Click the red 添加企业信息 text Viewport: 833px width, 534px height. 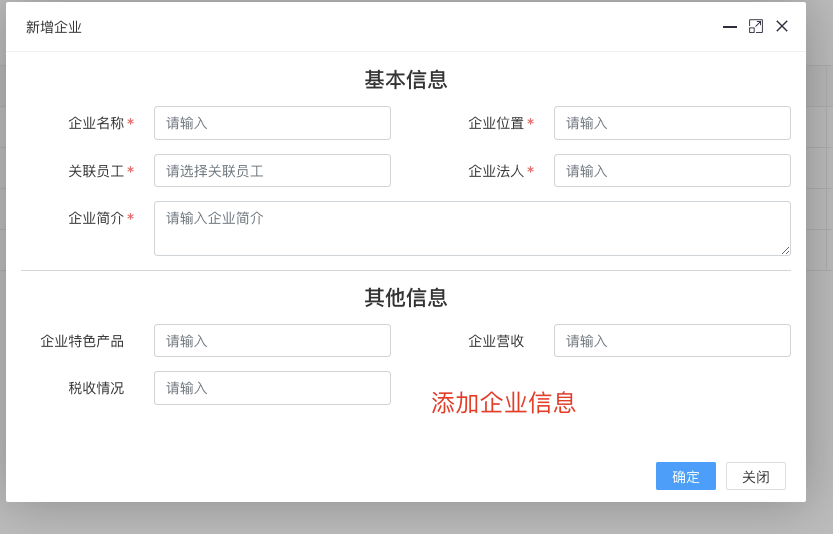coord(504,402)
